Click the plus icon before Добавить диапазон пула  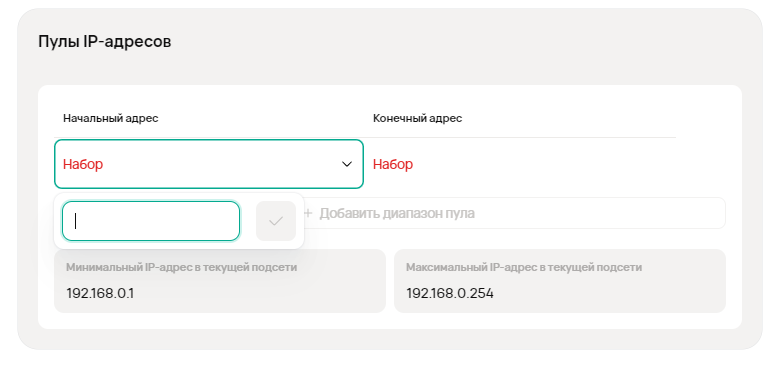tap(308, 213)
